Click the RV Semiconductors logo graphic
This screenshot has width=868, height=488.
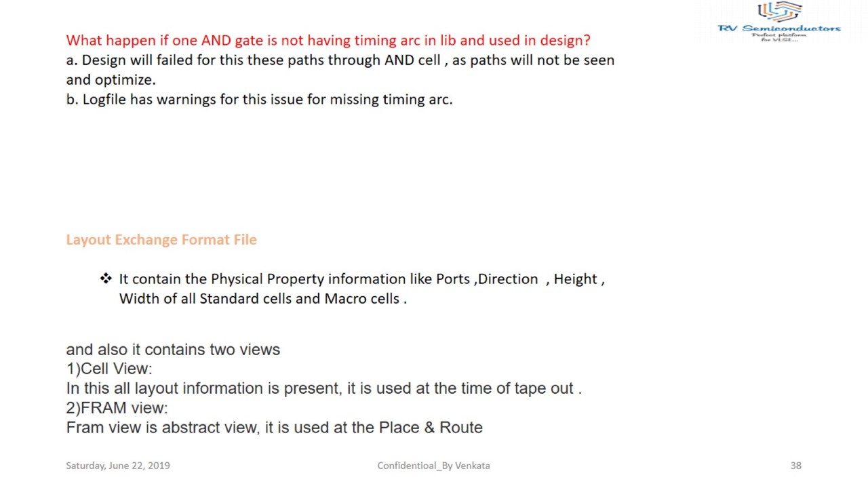(779, 12)
